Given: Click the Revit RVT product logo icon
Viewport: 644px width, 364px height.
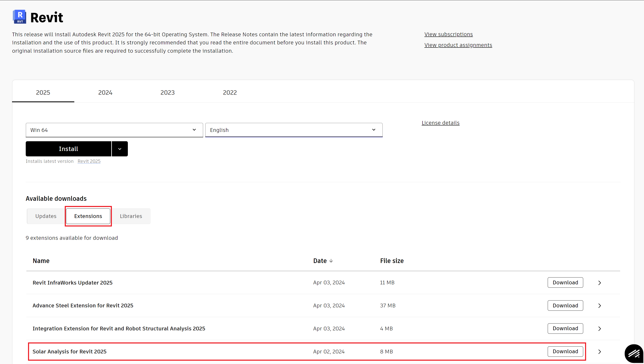Looking at the screenshot, I should pyautogui.click(x=20, y=17).
